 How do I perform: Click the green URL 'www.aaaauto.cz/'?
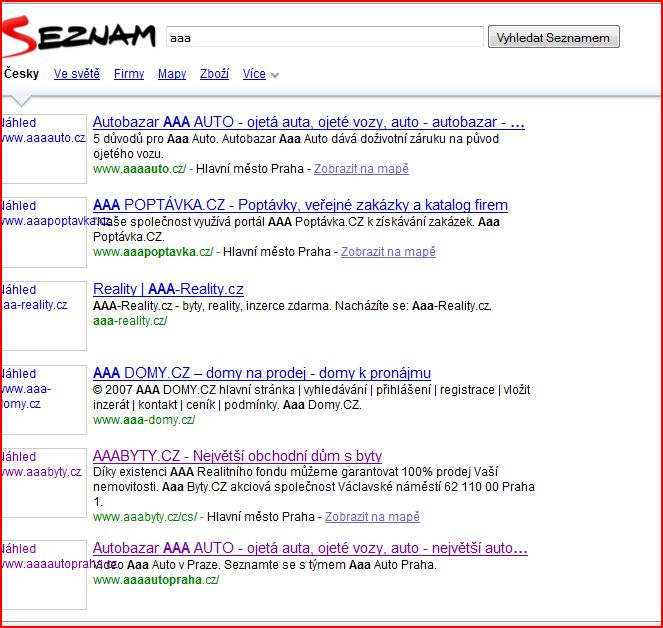pos(140,169)
